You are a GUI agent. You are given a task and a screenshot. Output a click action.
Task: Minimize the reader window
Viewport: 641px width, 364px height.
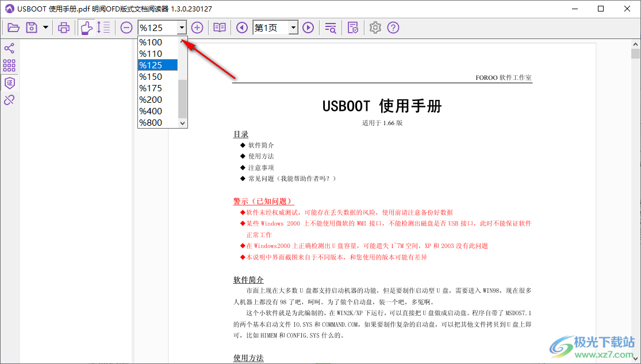(x=574, y=9)
